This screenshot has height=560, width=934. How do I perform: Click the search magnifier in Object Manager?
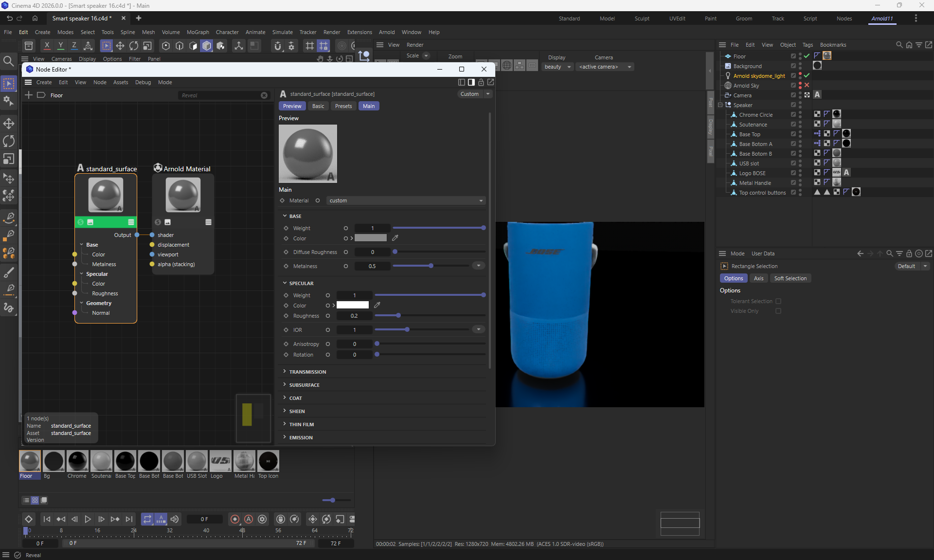(x=899, y=45)
